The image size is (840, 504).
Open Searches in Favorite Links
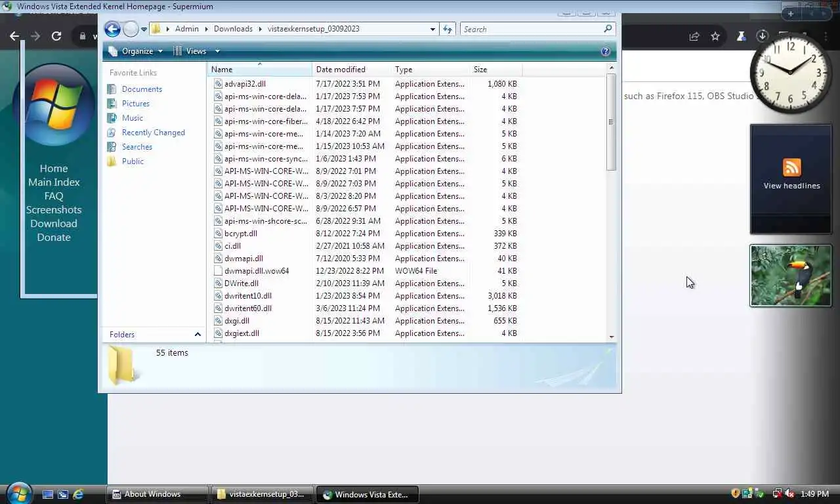(x=136, y=147)
